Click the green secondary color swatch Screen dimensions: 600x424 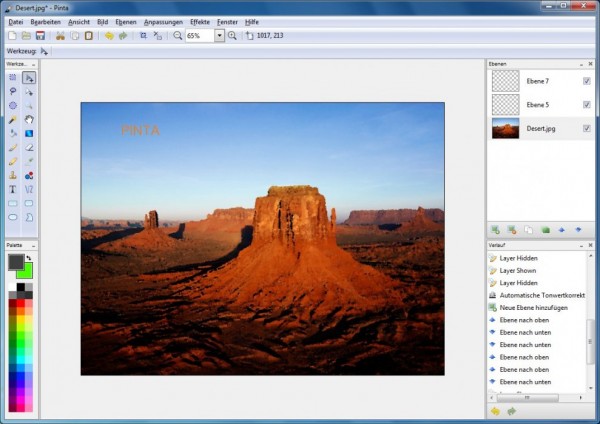pyautogui.click(x=25, y=271)
